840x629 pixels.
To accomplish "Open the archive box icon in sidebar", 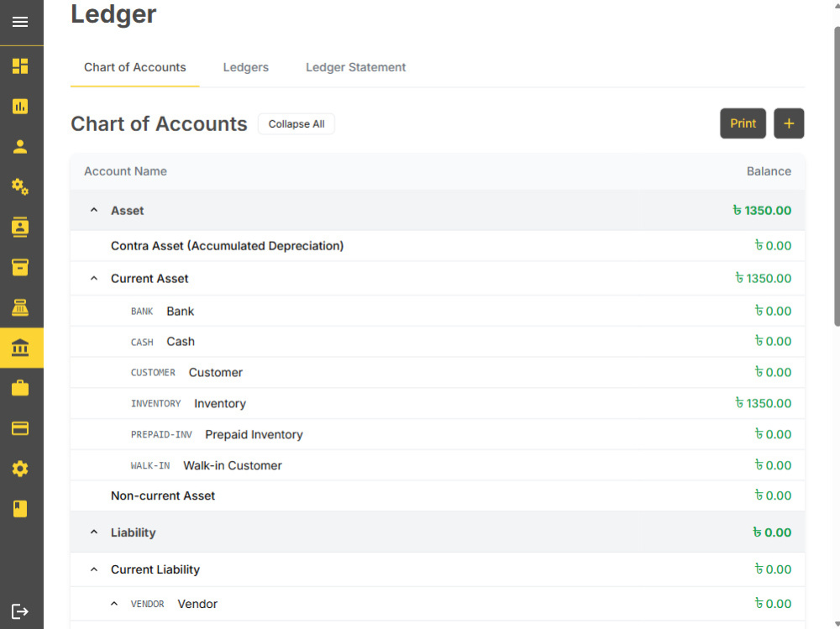I will pyautogui.click(x=20, y=267).
